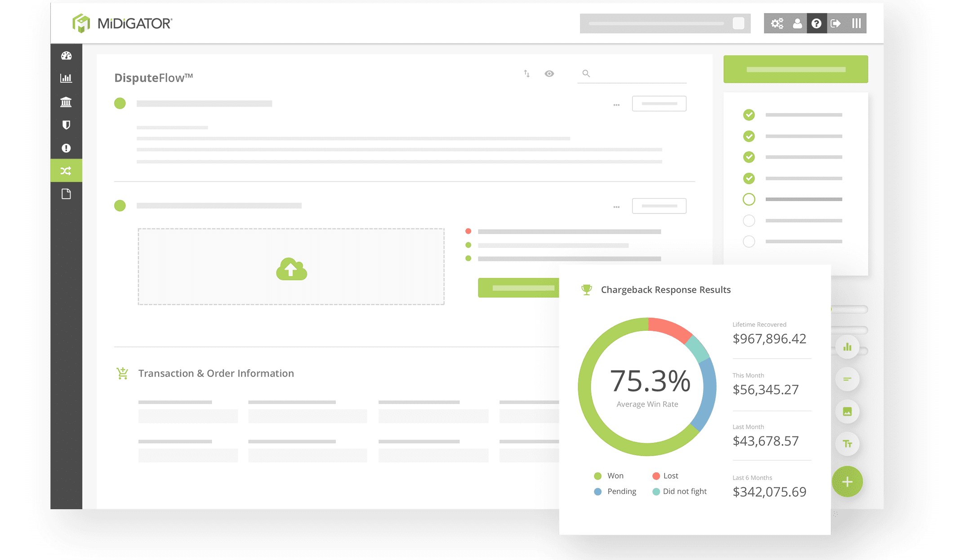This screenshot has width=954, height=560.
Task: Click Lifetime Recovered $967,896.42
Action: (x=769, y=338)
